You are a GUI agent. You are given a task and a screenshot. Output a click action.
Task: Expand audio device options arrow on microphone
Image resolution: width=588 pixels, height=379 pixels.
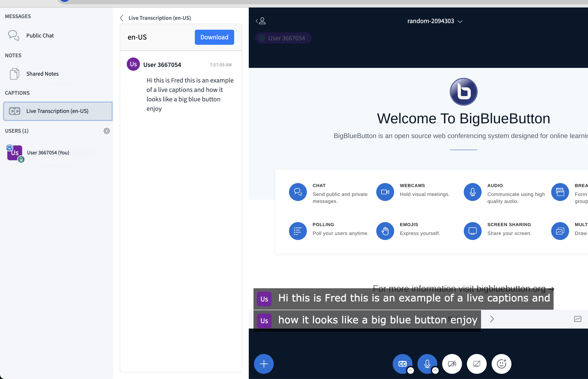pyautogui.click(x=435, y=370)
